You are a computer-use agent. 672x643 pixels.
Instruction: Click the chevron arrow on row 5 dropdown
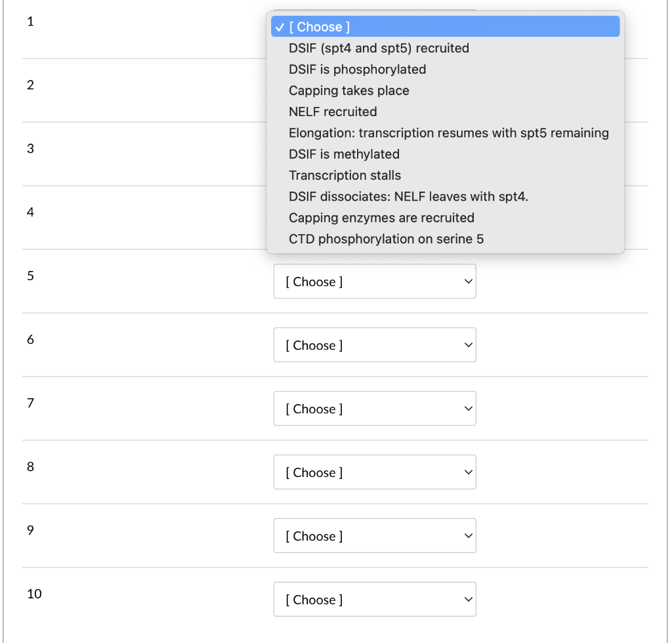pyautogui.click(x=469, y=281)
